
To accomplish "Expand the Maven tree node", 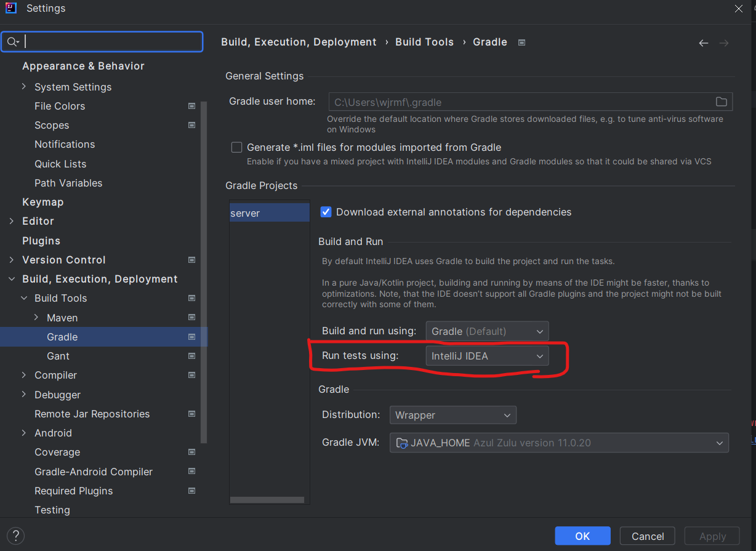I will click(36, 318).
